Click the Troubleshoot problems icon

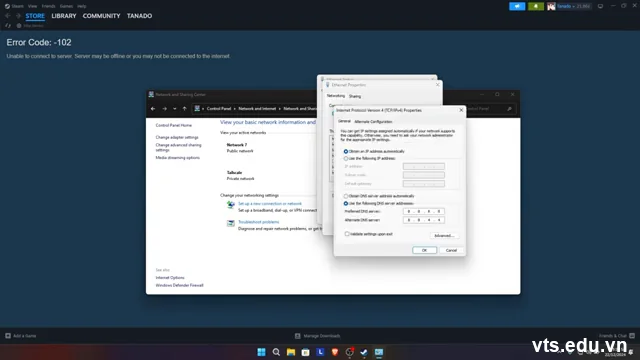tap(231, 223)
